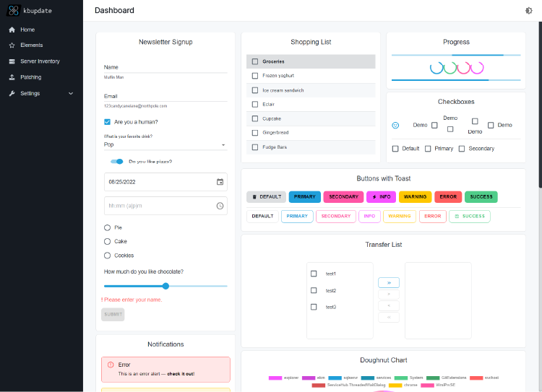The image size is (542, 392).
Task: Open the clock time picker icon
Action: (220, 206)
